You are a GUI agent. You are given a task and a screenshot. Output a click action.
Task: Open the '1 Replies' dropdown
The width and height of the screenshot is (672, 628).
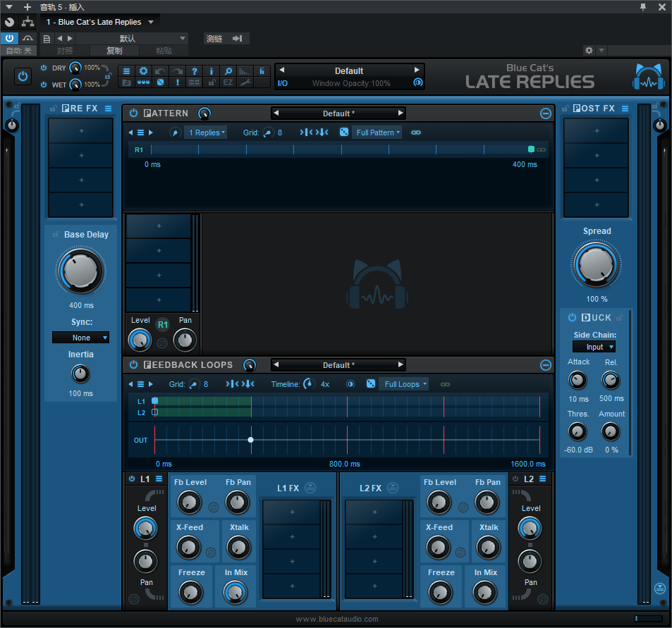point(207,133)
